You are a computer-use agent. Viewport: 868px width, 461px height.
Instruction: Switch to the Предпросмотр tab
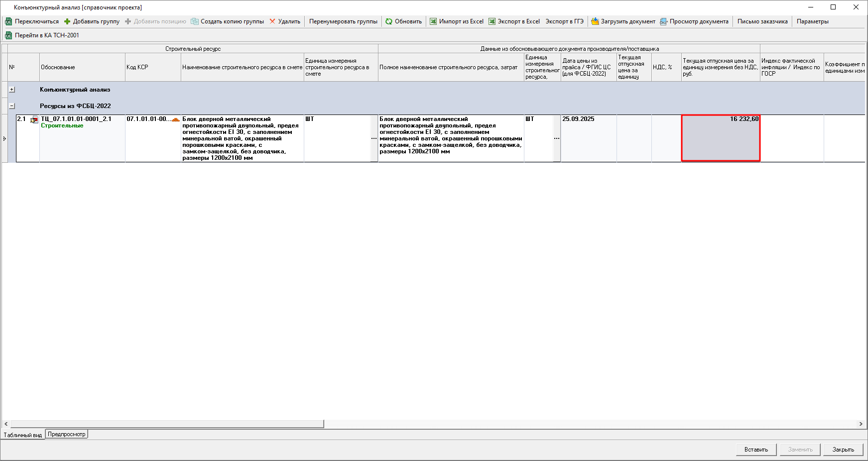click(67, 434)
